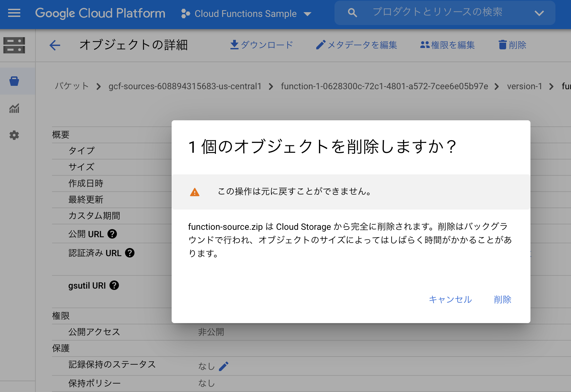Confirm deletion by clicking 削除
The width and height of the screenshot is (571, 392).
(502, 299)
